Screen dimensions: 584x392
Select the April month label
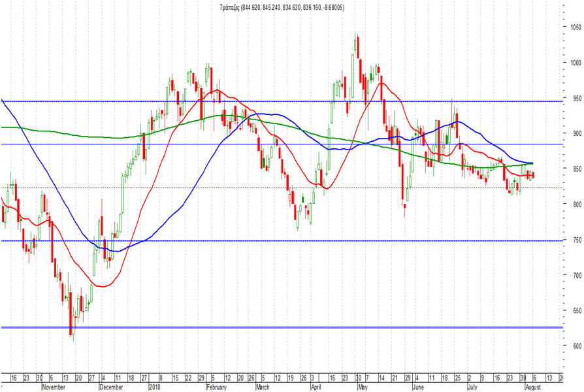(316, 387)
